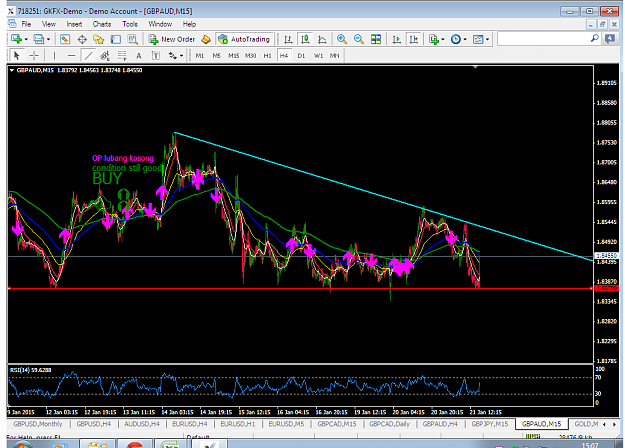
Task: Switch chart to candlesticks
Action: click(305, 39)
